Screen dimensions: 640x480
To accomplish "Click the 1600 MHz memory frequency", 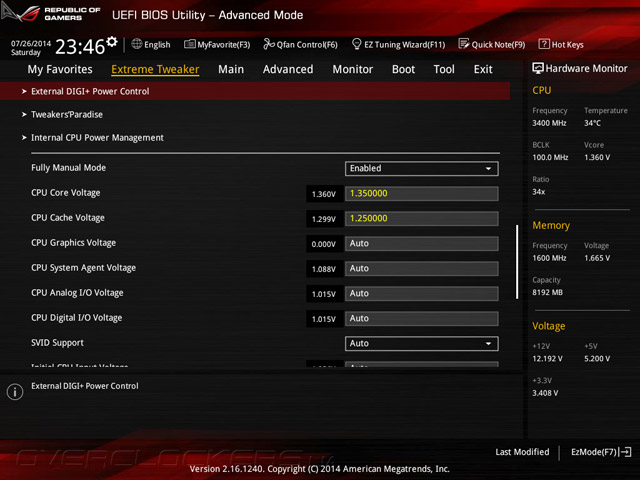I will point(549,258).
